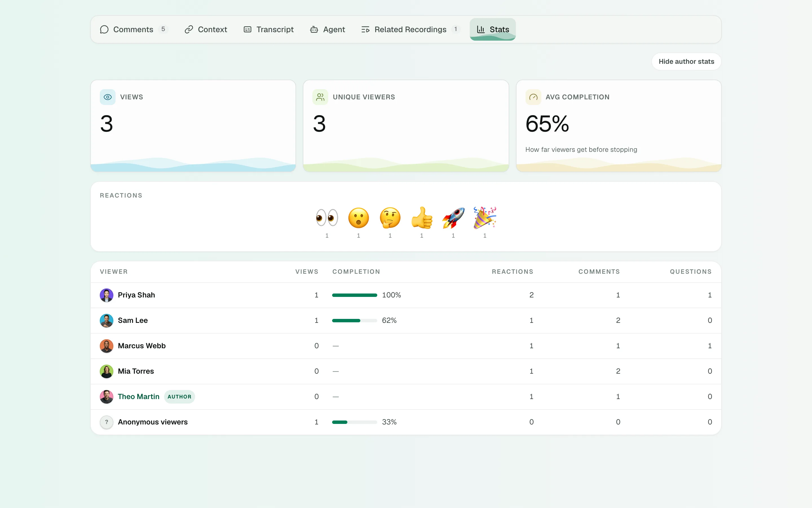
Task: Click the Hide author stats button
Action: point(686,62)
